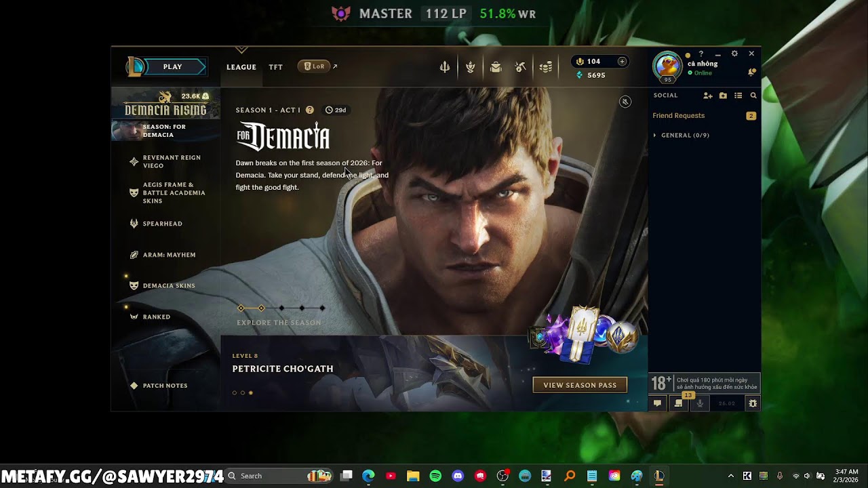Click VIEW SEASON PASS button
Image resolution: width=868 pixels, height=488 pixels.
(580, 385)
